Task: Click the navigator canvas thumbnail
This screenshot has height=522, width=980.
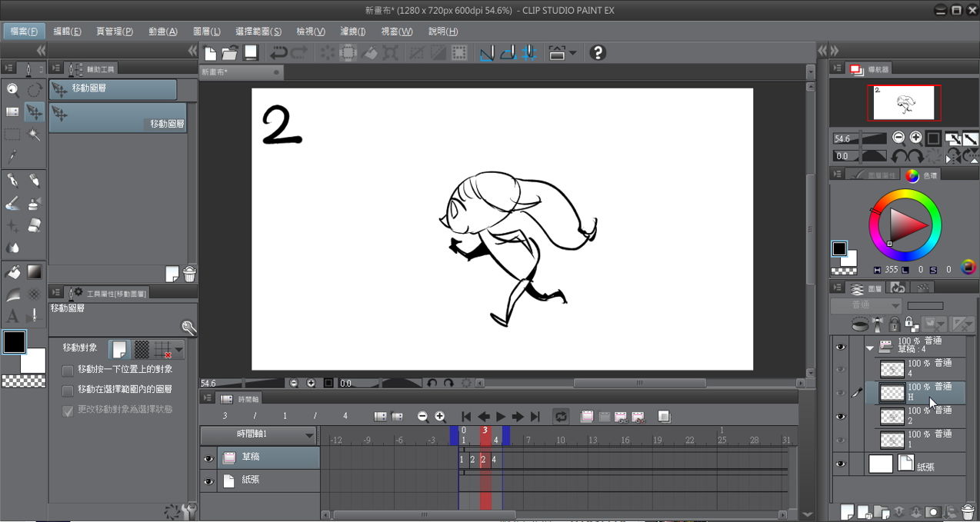Action: [904, 102]
